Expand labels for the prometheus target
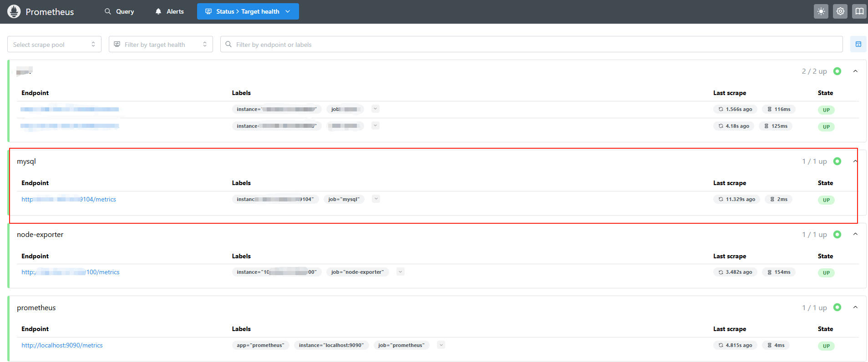This screenshot has height=362, width=868. (x=441, y=345)
